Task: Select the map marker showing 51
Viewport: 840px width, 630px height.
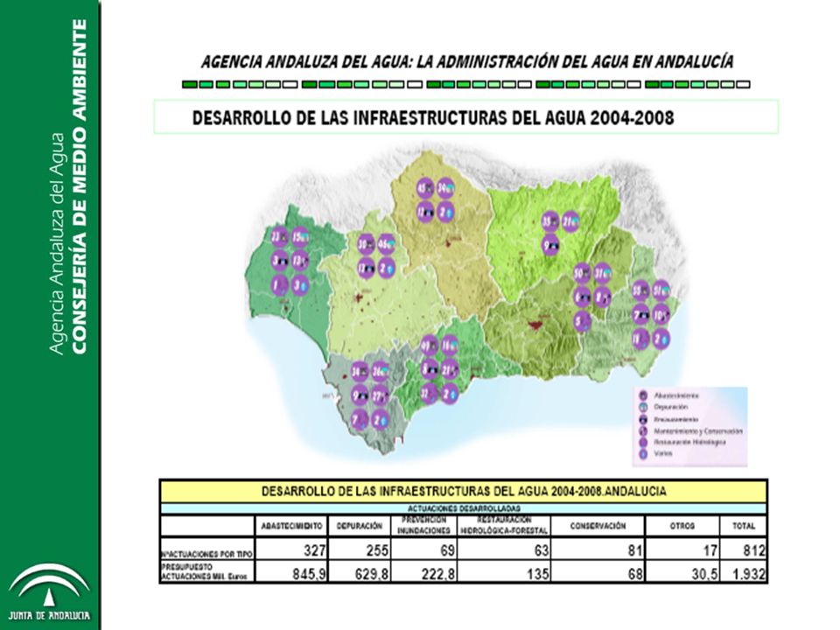Action: 661,290
